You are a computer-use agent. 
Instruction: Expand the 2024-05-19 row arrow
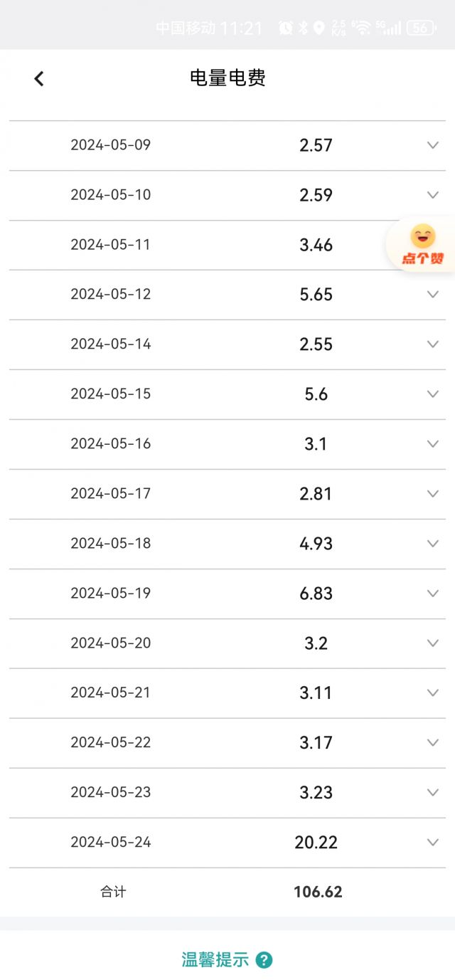pos(432,594)
